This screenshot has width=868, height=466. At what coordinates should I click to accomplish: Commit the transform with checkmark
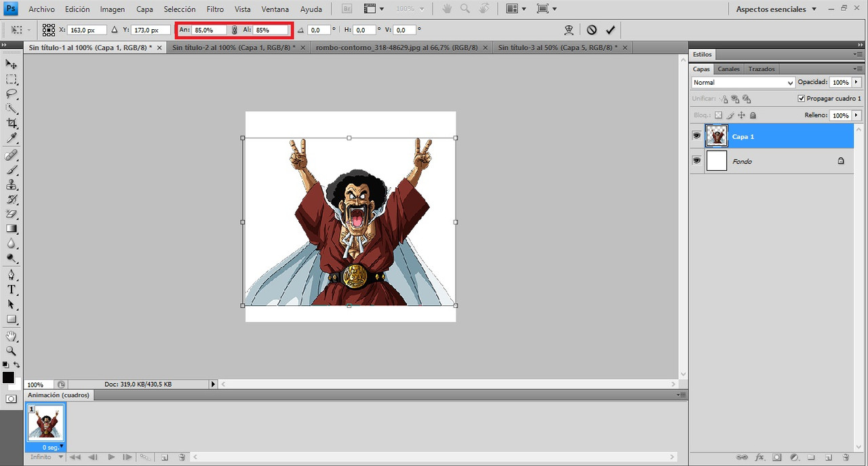click(x=610, y=30)
